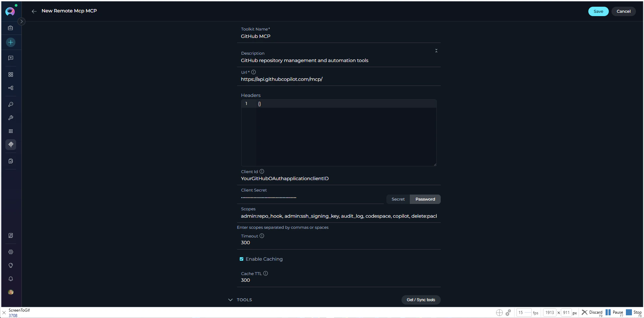Switch Client Secret type to Secret
Screen dimensions: 644x318
tap(398, 199)
